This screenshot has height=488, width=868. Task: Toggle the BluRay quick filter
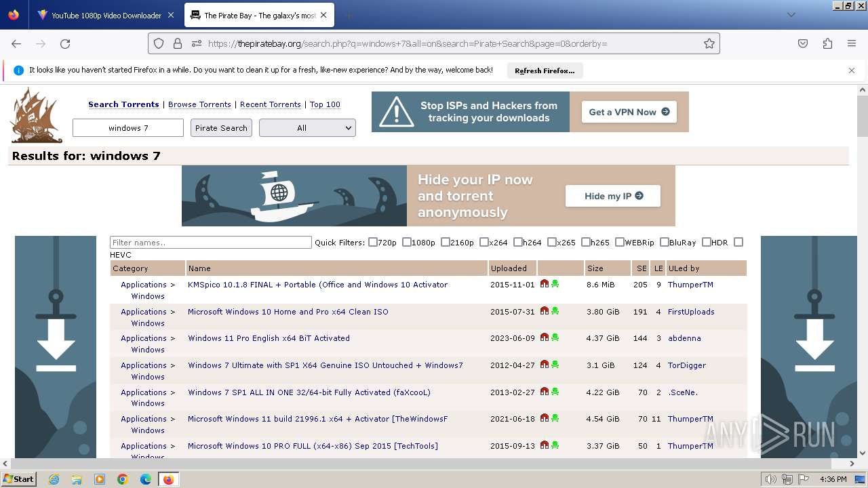pos(665,242)
